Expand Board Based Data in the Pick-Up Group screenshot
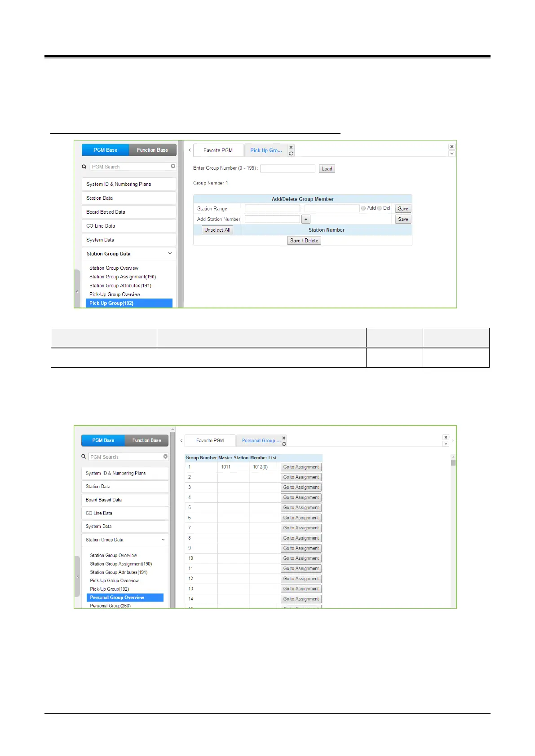 tap(128, 212)
